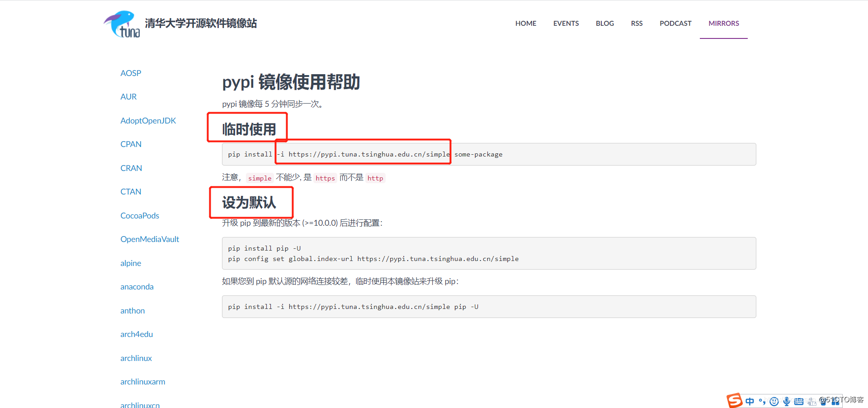Toggle Sogou punctuation mode icon
The image size is (868, 408).
tap(762, 401)
